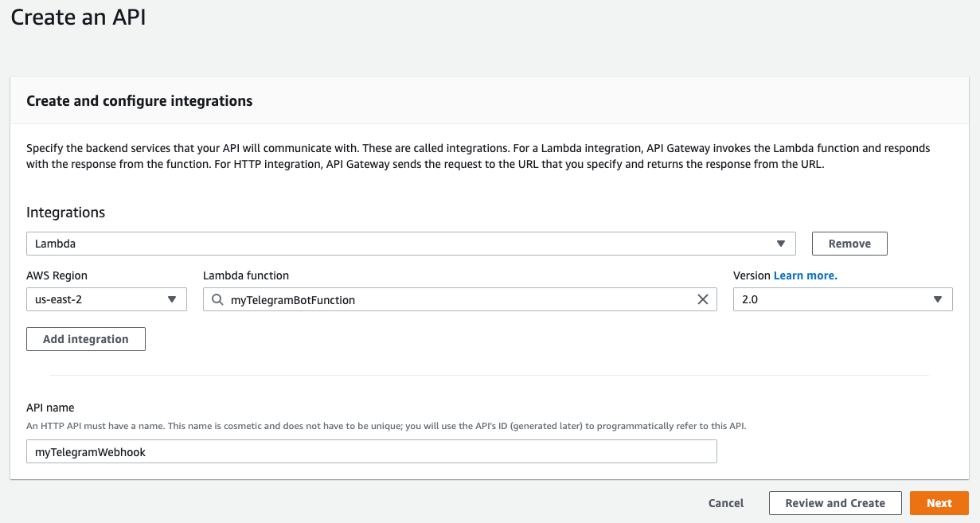
Task: Select the myTelegramBotFunction text in the search box
Action: coord(295,299)
